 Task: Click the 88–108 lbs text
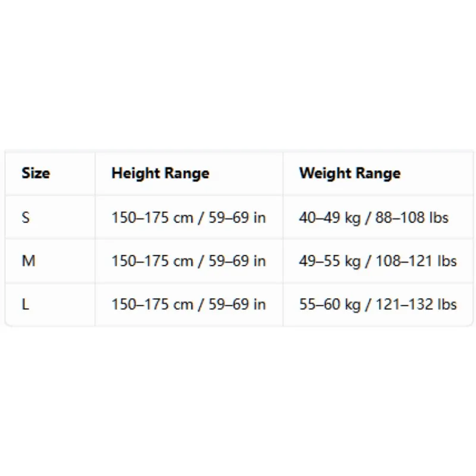click(x=412, y=218)
